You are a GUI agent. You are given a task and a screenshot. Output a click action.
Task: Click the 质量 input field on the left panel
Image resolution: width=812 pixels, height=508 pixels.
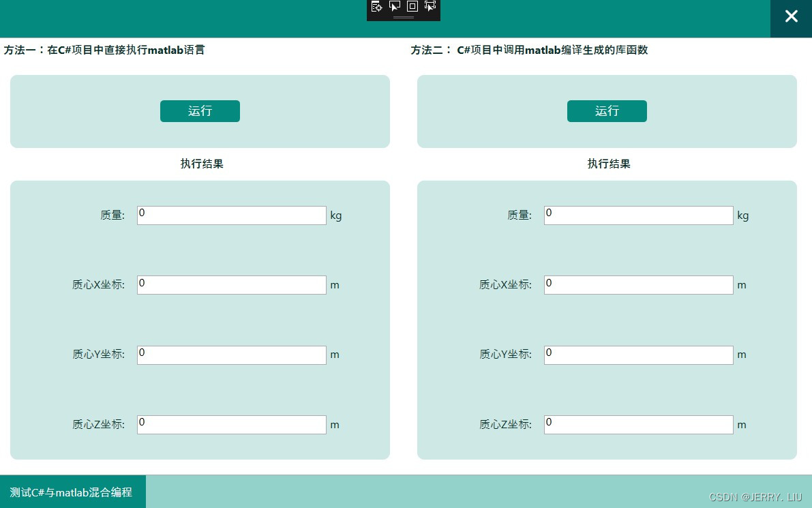231,215
